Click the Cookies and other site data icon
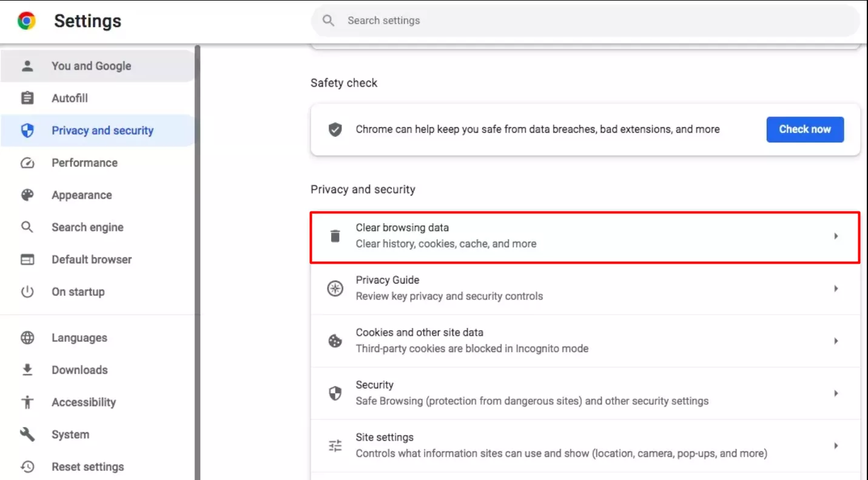This screenshot has width=868, height=480. tap(335, 341)
